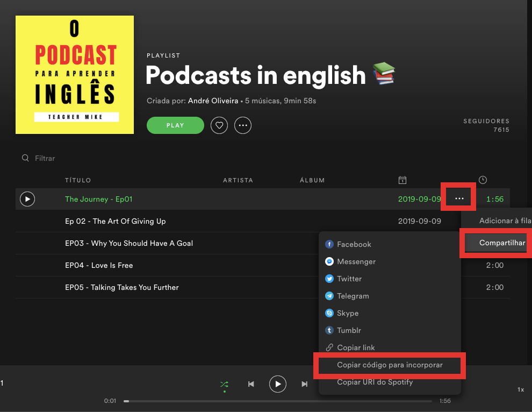Sort by the clock duration column icon
This screenshot has width=532, height=412.
click(483, 180)
